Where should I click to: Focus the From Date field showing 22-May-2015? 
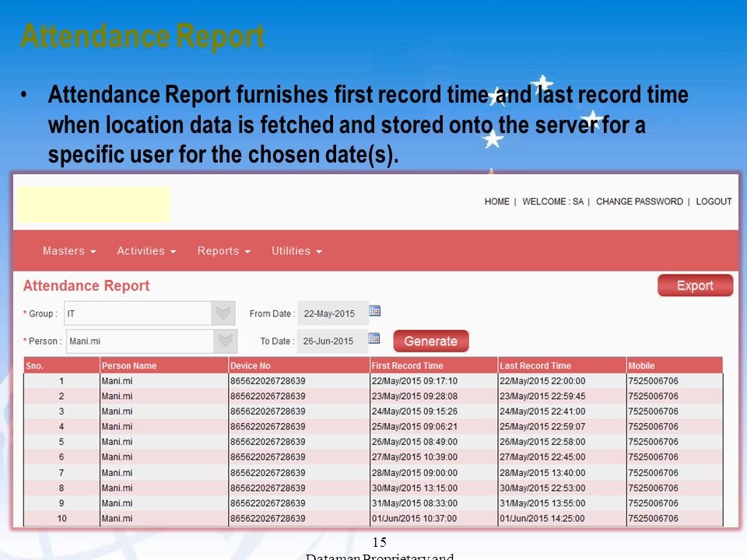pyautogui.click(x=333, y=313)
